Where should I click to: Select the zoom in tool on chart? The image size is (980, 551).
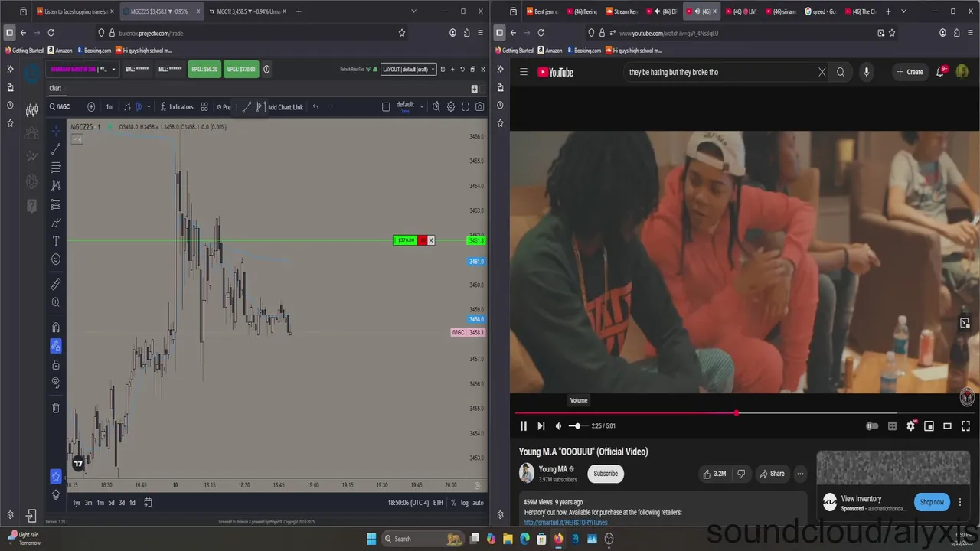coord(56,302)
